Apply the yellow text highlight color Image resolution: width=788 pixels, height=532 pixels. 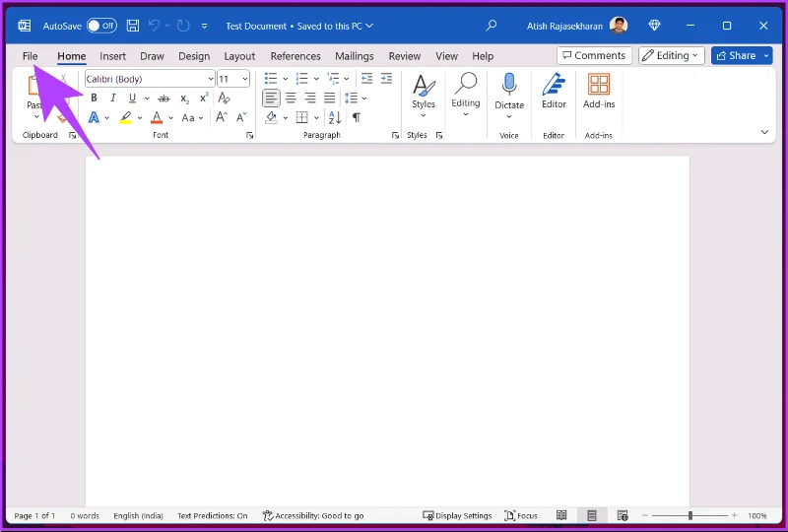126,118
